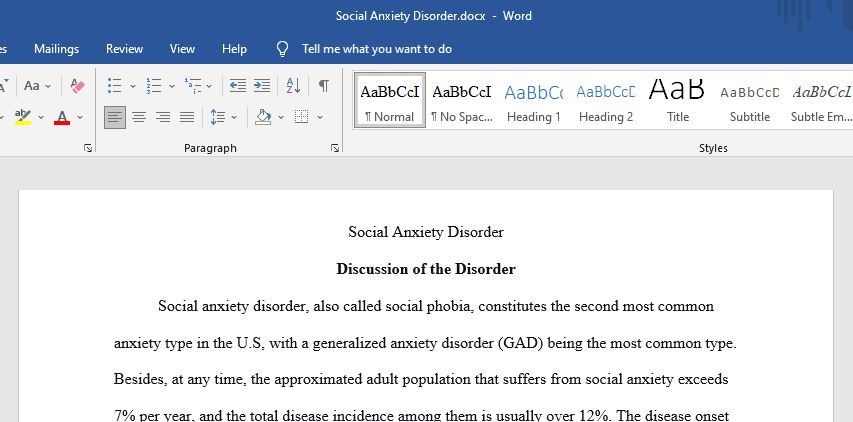
Task: Apply yellow Text Highlight Color
Action: (23, 117)
